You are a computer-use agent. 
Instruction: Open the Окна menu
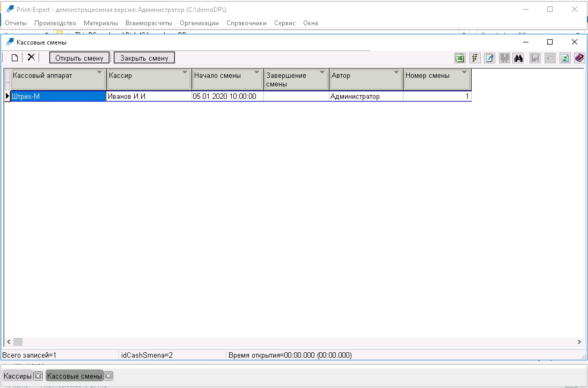point(311,23)
